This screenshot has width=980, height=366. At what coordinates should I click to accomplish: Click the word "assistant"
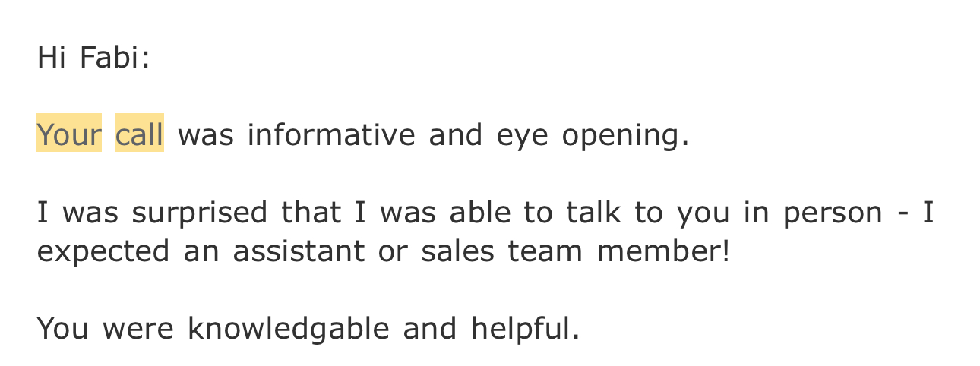[299, 251]
